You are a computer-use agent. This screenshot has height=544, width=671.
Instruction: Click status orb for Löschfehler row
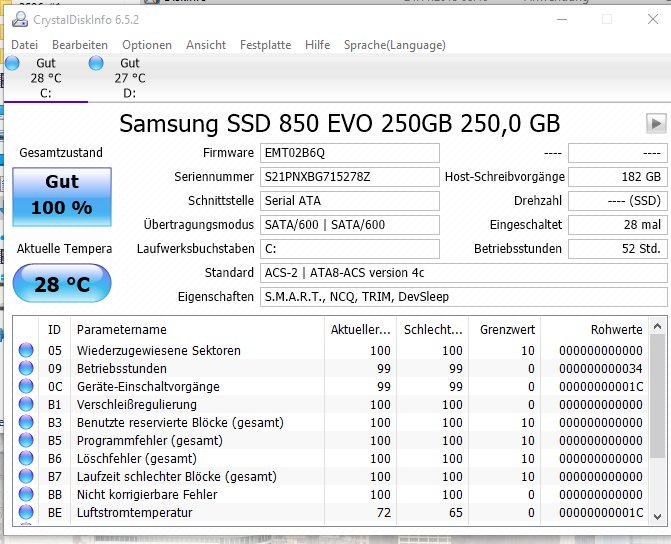coord(26,458)
